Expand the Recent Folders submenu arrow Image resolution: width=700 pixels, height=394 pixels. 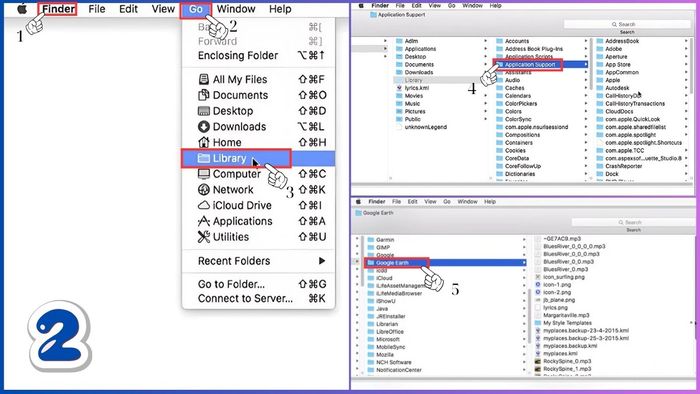click(x=322, y=261)
